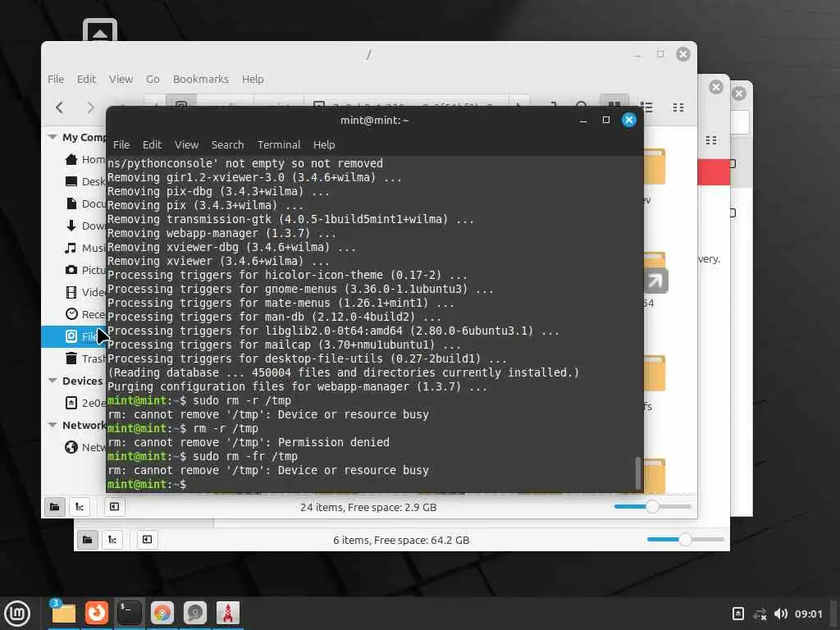This screenshot has height=630, width=840.
Task: Hide sidebar in back file manager
Action: [147, 540]
